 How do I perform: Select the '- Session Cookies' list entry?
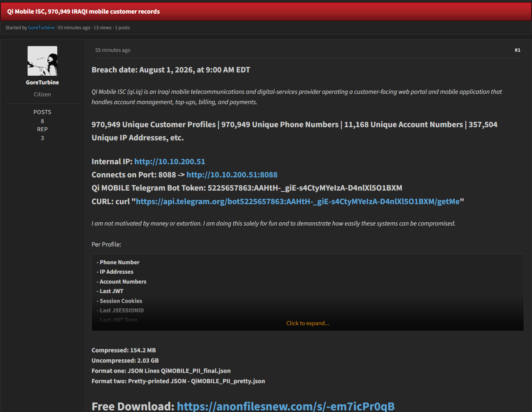[x=119, y=301]
